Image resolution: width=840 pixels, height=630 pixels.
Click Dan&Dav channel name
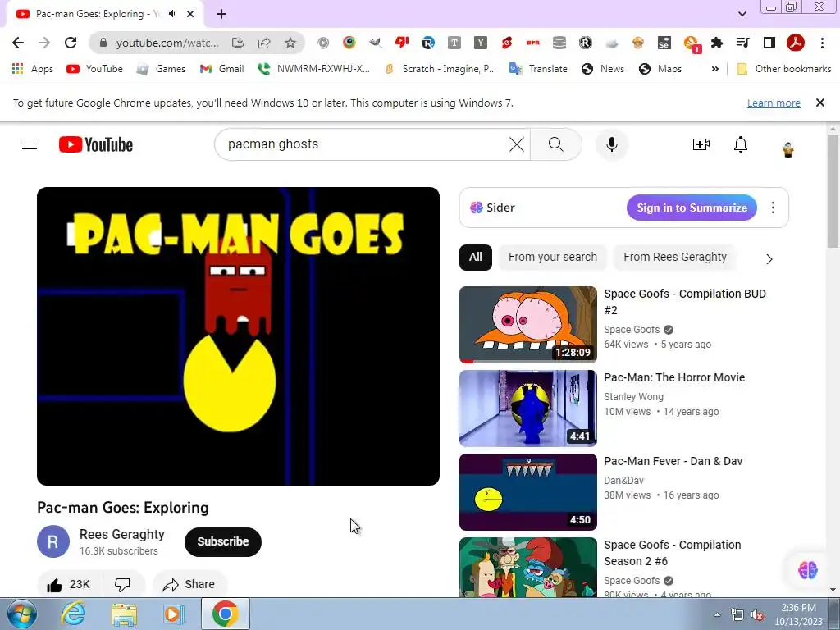[x=623, y=480]
